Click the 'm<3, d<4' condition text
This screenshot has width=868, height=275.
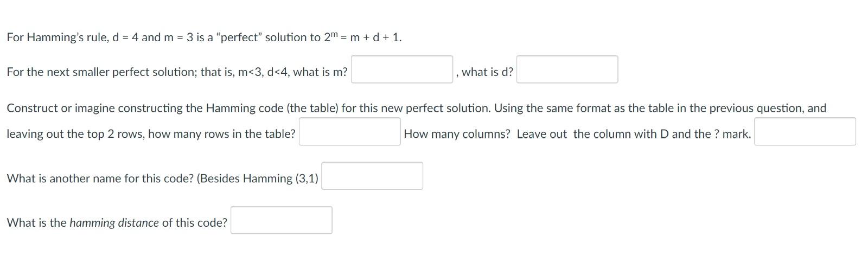(264, 72)
